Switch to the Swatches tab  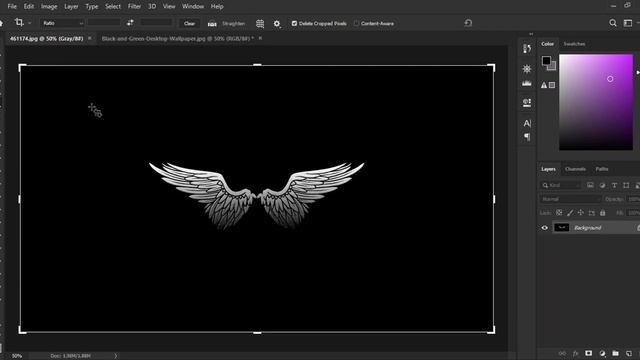pyautogui.click(x=574, y=44)
